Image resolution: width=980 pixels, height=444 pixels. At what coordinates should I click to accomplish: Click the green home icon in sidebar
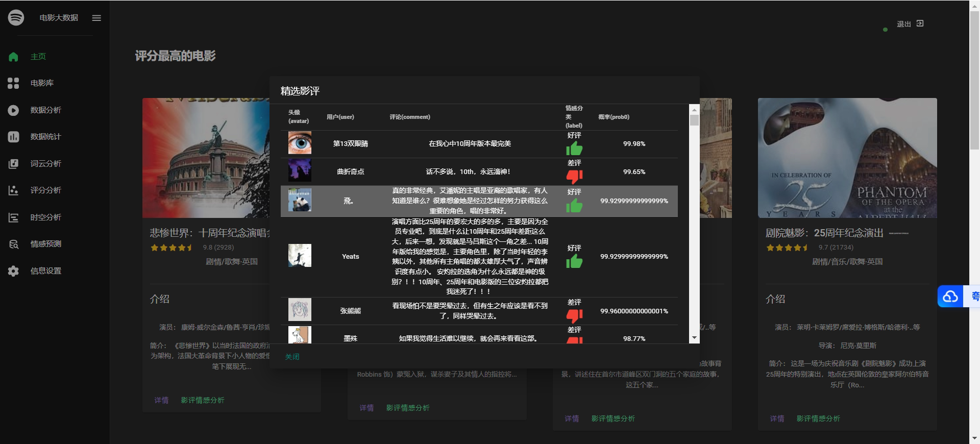pyautogui.click(x=13, y=57)
